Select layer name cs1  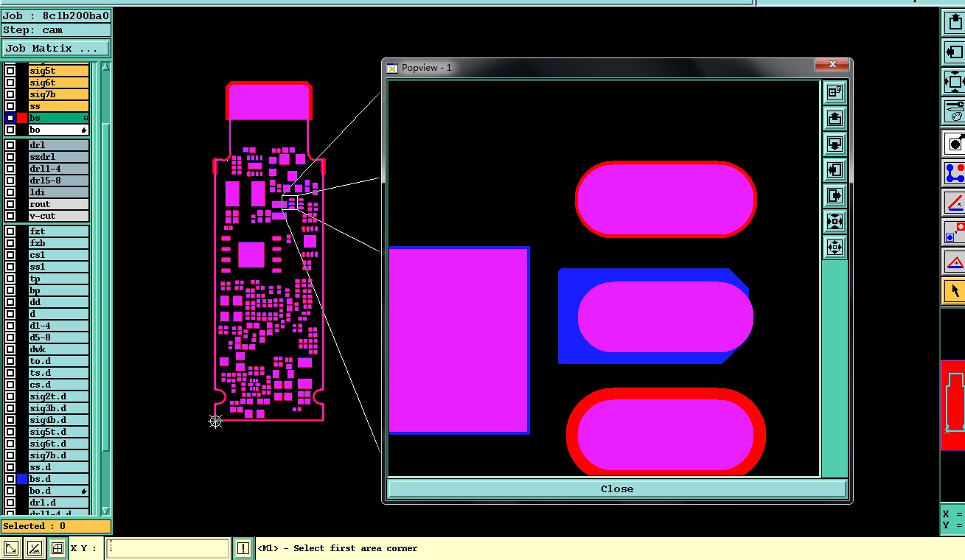pyautogui.click(x=59, y=255)
